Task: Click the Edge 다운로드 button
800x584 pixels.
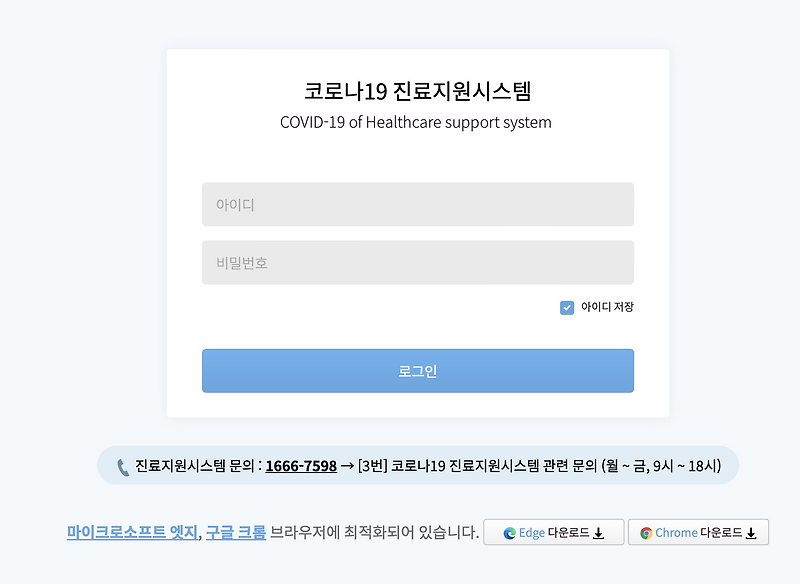Action: [x=553, y=532]
